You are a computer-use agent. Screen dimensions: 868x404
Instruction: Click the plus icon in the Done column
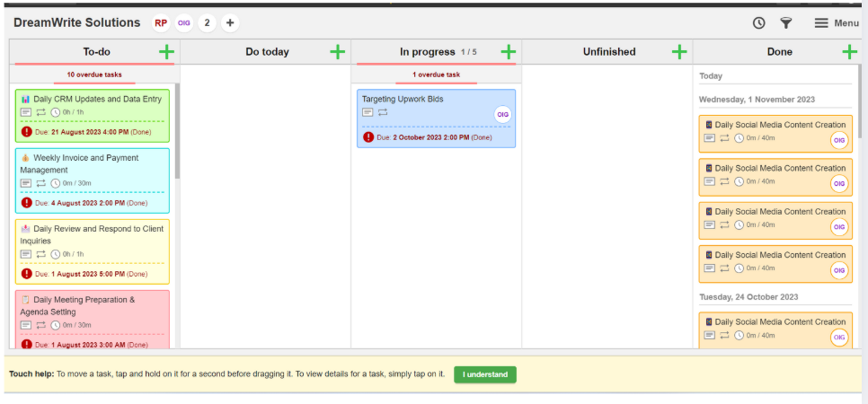coord(849,52)
